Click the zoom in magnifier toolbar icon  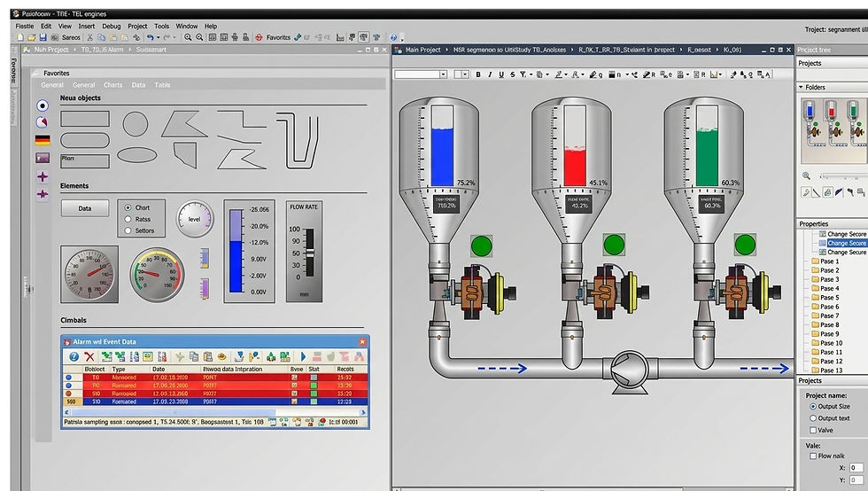(188, 37)
